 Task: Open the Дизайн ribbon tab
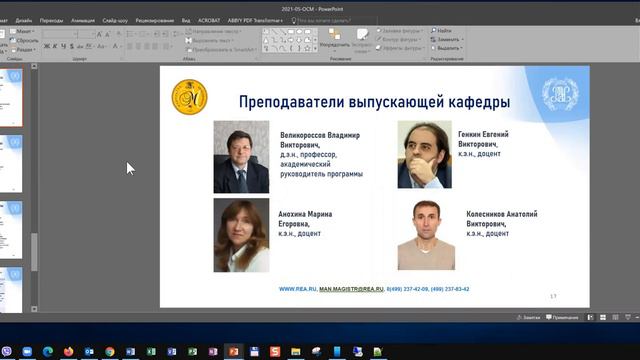pos(24,20)
